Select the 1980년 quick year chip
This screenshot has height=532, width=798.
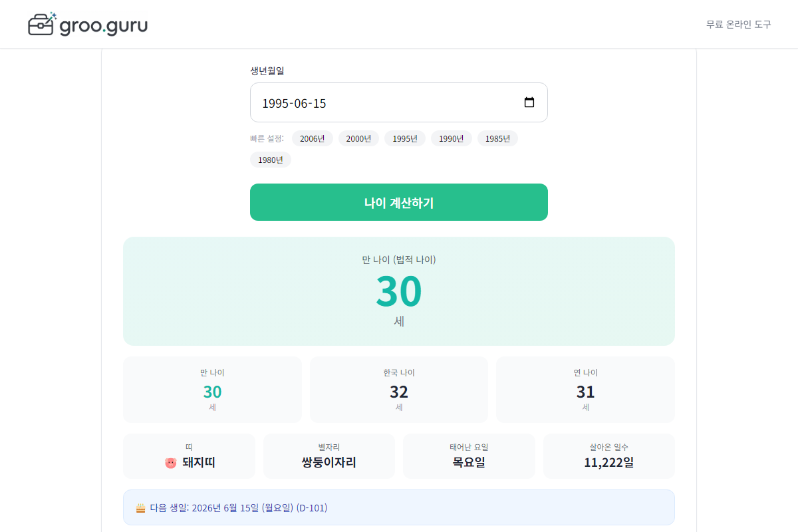tap(271, 160)
